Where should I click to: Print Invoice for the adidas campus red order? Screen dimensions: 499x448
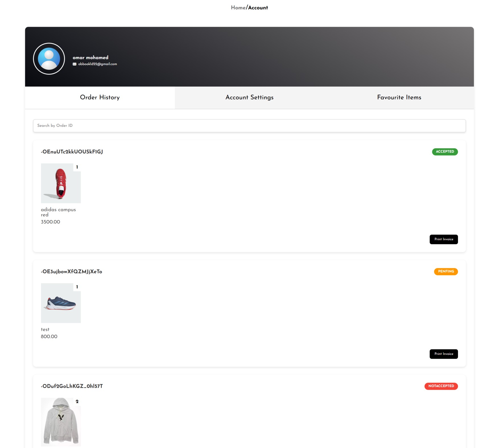tap(444, 239)
